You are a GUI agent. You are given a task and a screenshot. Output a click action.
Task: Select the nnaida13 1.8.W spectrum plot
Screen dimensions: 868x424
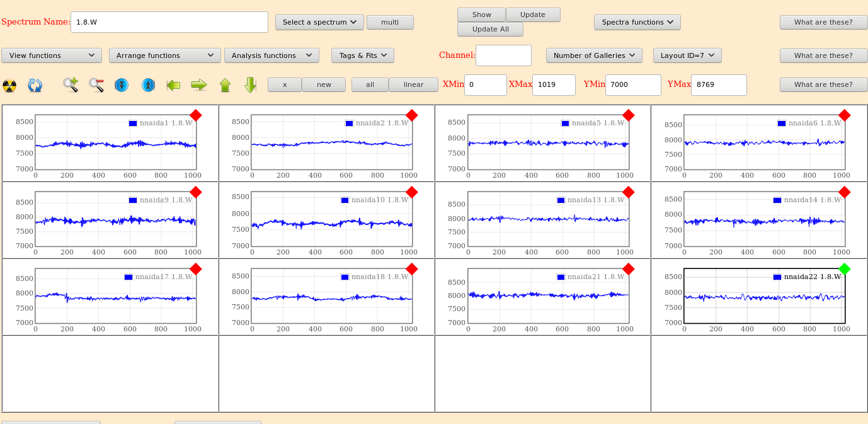(x=548, y=219)
